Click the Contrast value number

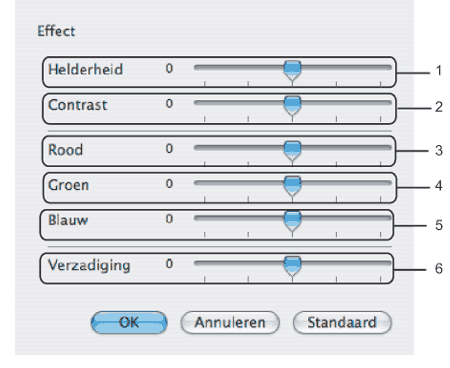point(169,104)
